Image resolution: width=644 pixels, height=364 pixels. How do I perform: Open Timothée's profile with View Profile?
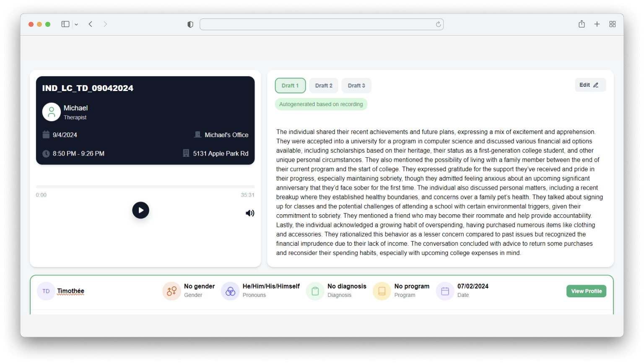(x=586, y=291)
